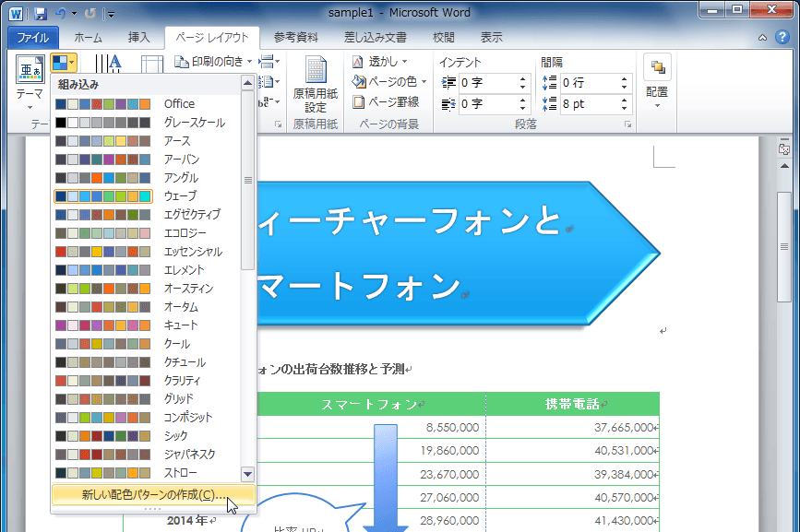Increase the left indent value
Screen dimensions: 800x532
pyautogui.click(x=523, y=79)
